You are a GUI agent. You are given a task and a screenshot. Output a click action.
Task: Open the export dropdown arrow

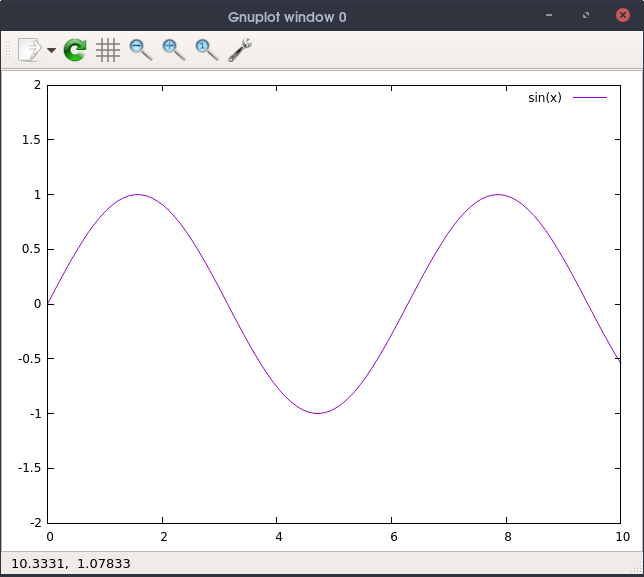[51, 50]
